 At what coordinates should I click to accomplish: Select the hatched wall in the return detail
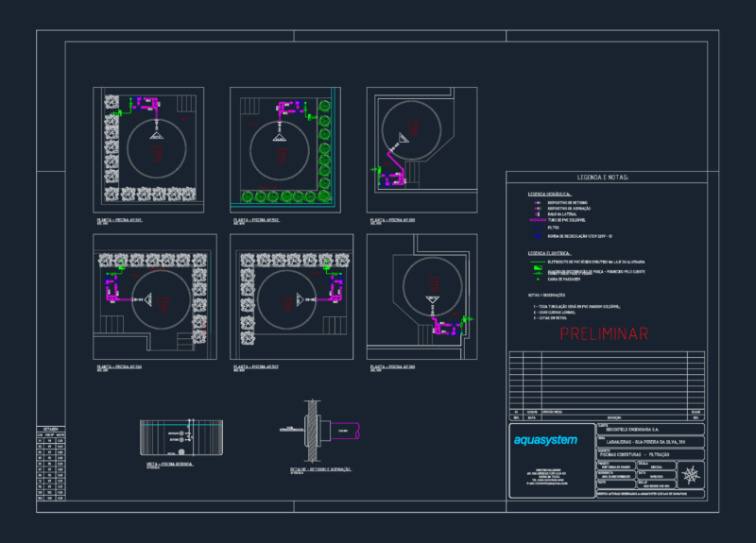(x=313, y=430)
